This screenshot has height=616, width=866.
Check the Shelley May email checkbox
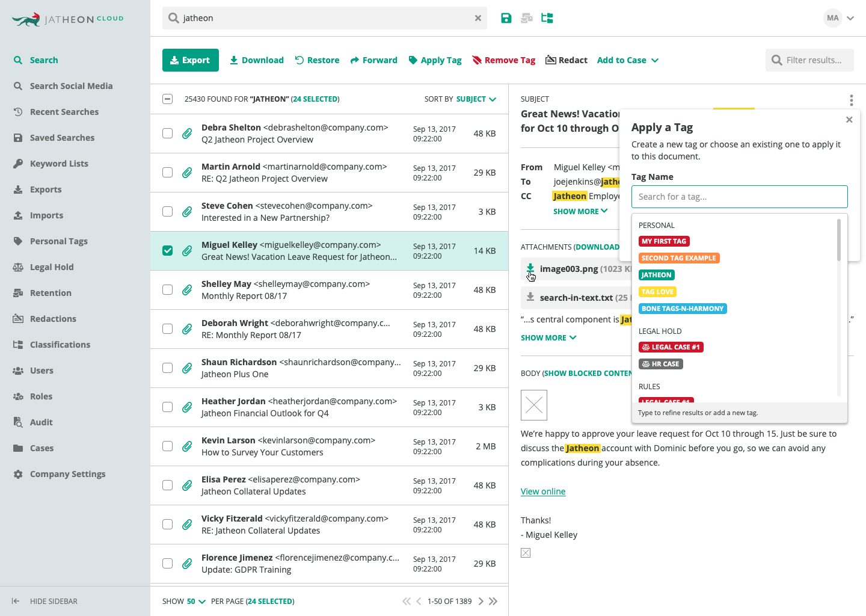tap(168, 290)
